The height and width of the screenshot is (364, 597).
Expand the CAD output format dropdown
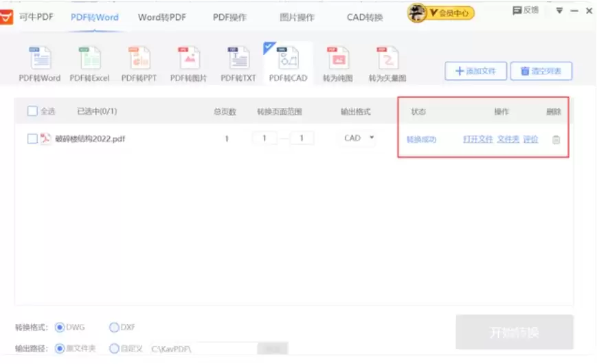pos(372,138)
